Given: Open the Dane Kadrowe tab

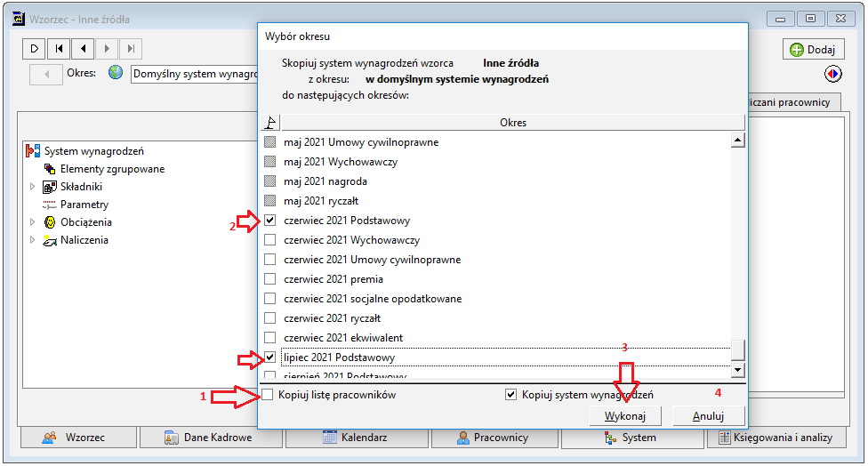Looking at the screenshot, I should click(212, 438).
